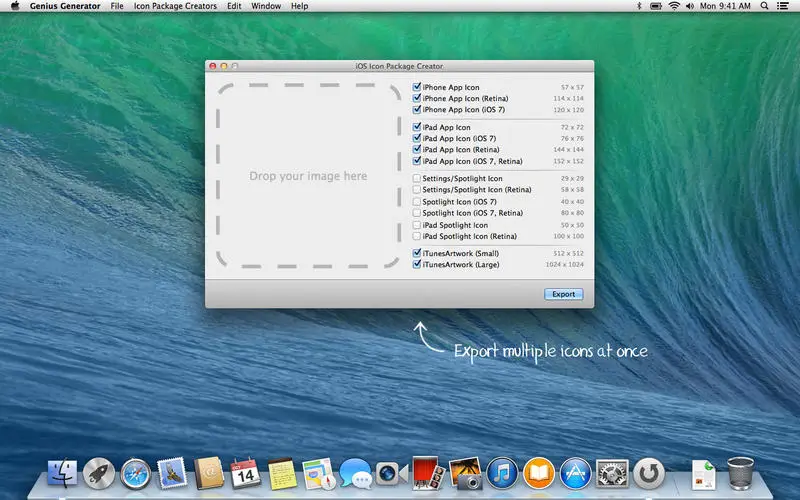This screenshot has width=800, height=500.
Task: Open Spotlight search magnifier
Action: click(764, 6)
